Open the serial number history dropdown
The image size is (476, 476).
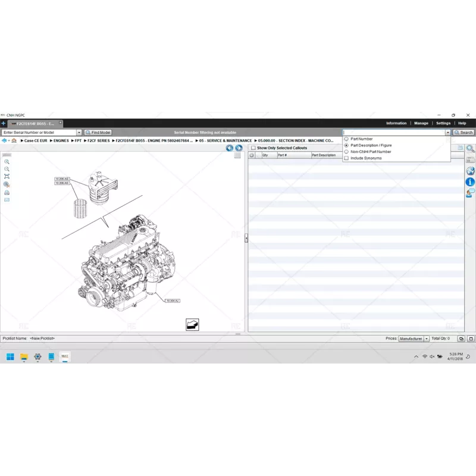pyautogui.click(x=78, y=132)
